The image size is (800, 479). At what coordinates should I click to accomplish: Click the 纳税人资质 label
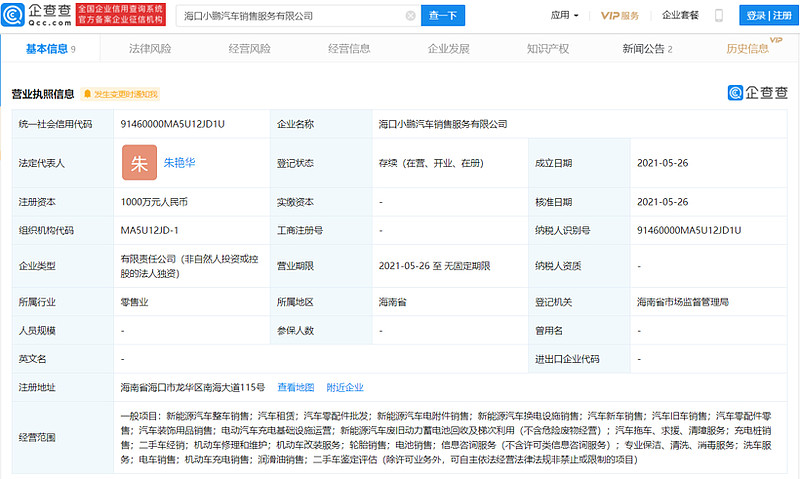(x=558, y=266)
